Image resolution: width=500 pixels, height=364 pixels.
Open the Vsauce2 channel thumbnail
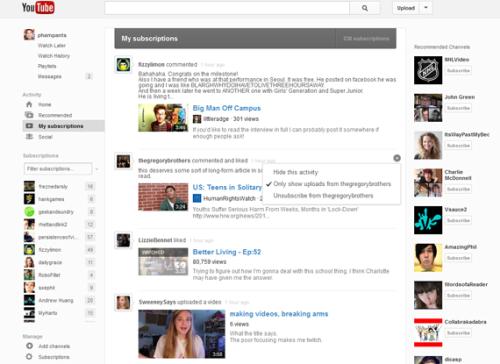(x=428, y=220)
